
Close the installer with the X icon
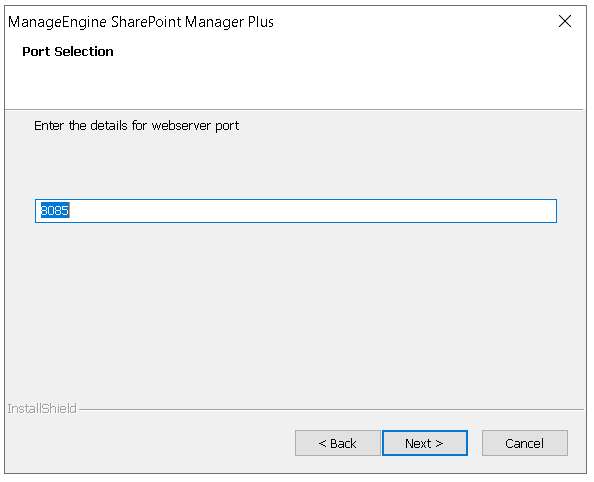[565, 21]
